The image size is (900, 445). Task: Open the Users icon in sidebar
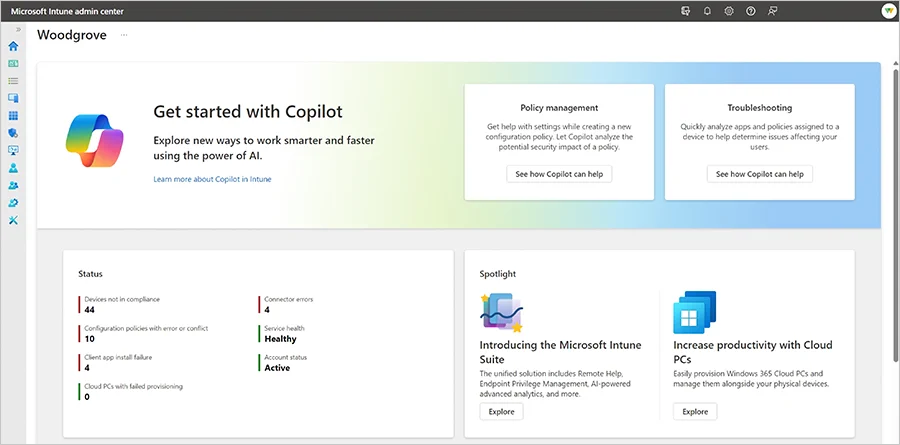(13, 168)
